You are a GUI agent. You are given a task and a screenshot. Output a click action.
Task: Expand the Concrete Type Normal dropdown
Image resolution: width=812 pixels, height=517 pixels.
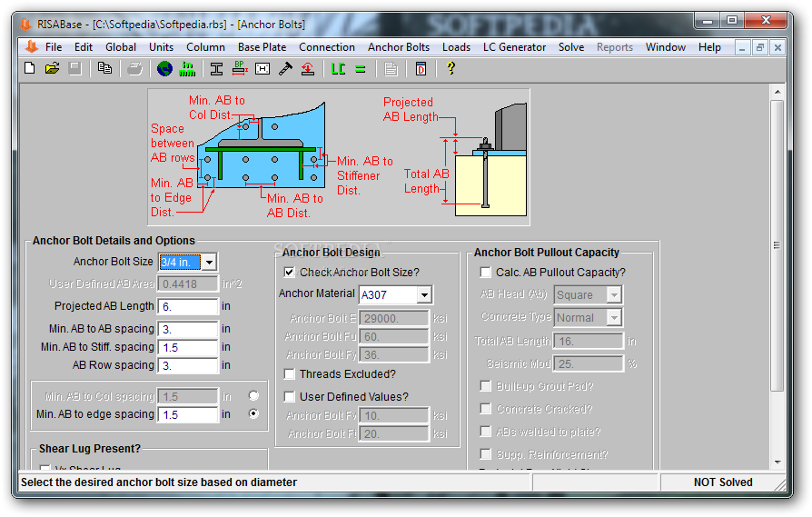click(614, 317)
